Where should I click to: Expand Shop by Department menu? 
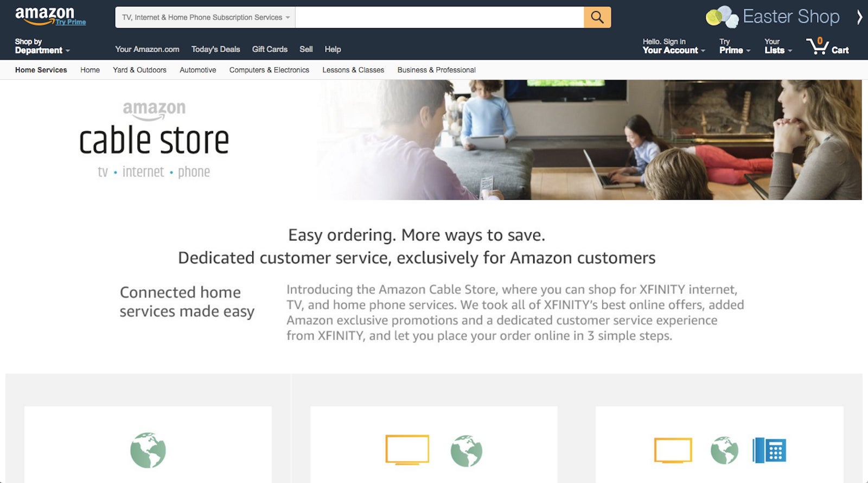(x=42, y=46)
